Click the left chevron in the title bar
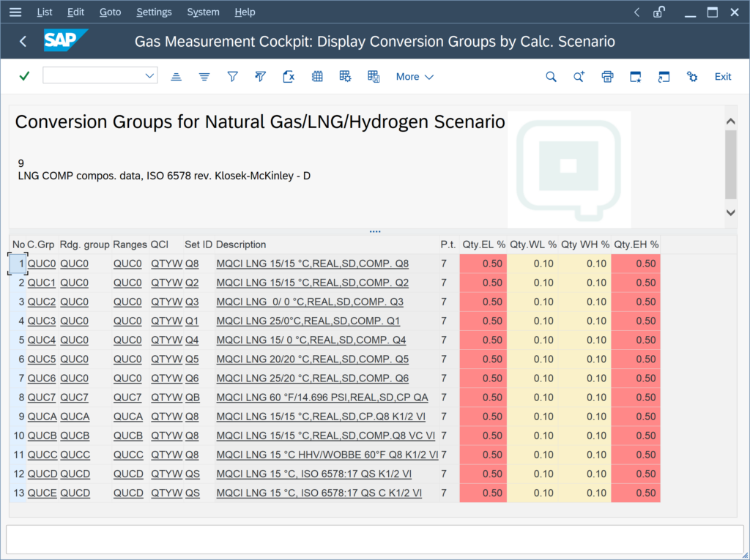750x560 pixels. click(636, 12)
